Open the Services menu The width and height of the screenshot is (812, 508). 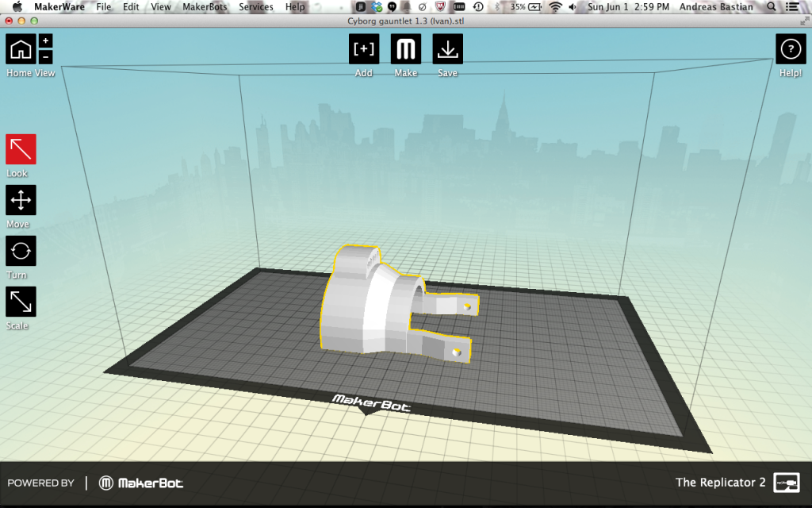pyautogui.click(x=256, y=7)
